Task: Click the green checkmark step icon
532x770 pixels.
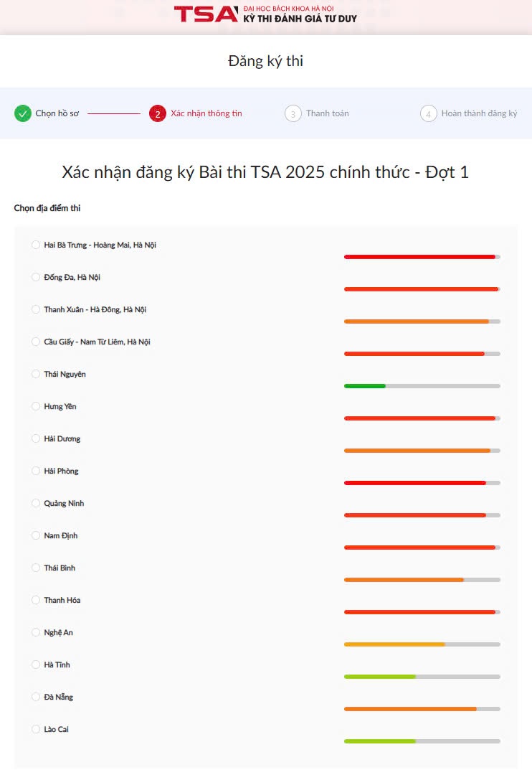Action: (23, 113)
